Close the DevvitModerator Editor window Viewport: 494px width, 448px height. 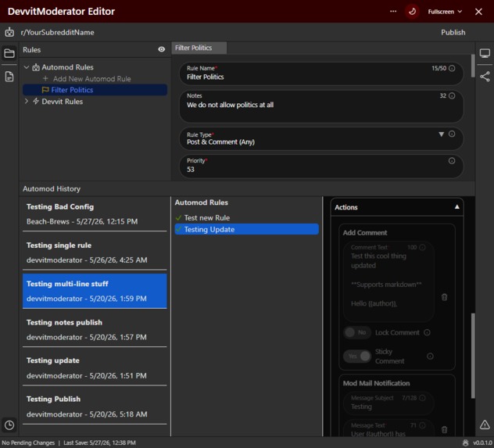click(478, 12)
